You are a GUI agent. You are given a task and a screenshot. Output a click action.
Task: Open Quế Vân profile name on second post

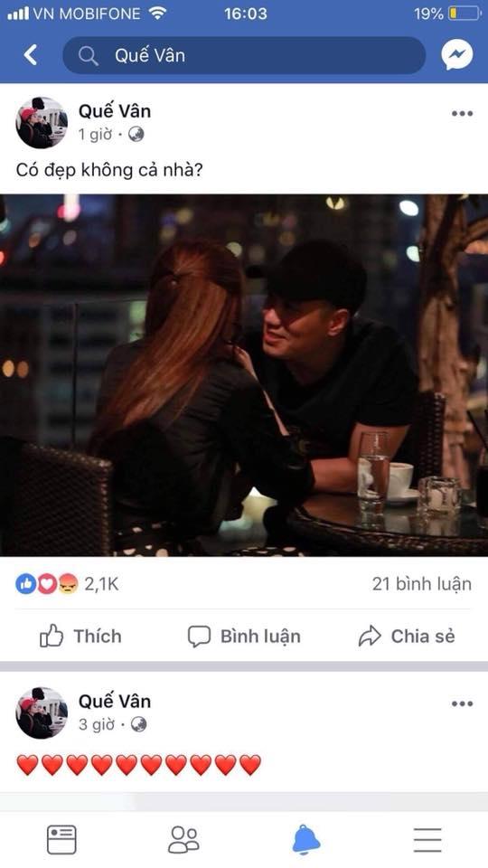(115, 701)
